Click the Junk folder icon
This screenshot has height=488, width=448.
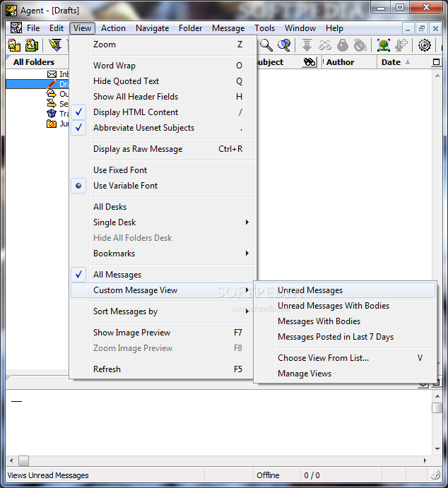point(52,124)
